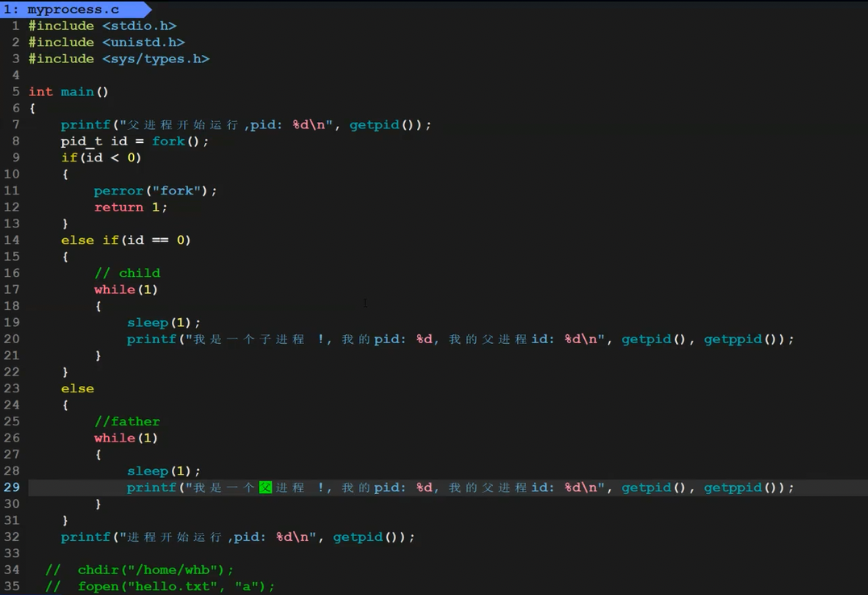Click the fork() call on line 8
The height and width of the screenshot is (595, 868).
coord(176,142)
